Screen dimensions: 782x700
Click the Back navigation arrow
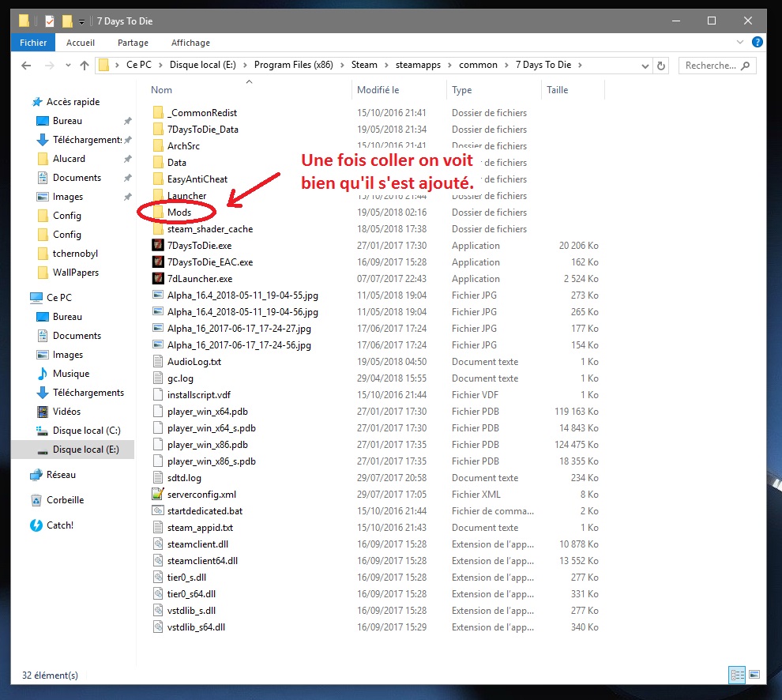pyautogui.click(x=26, y=66)
